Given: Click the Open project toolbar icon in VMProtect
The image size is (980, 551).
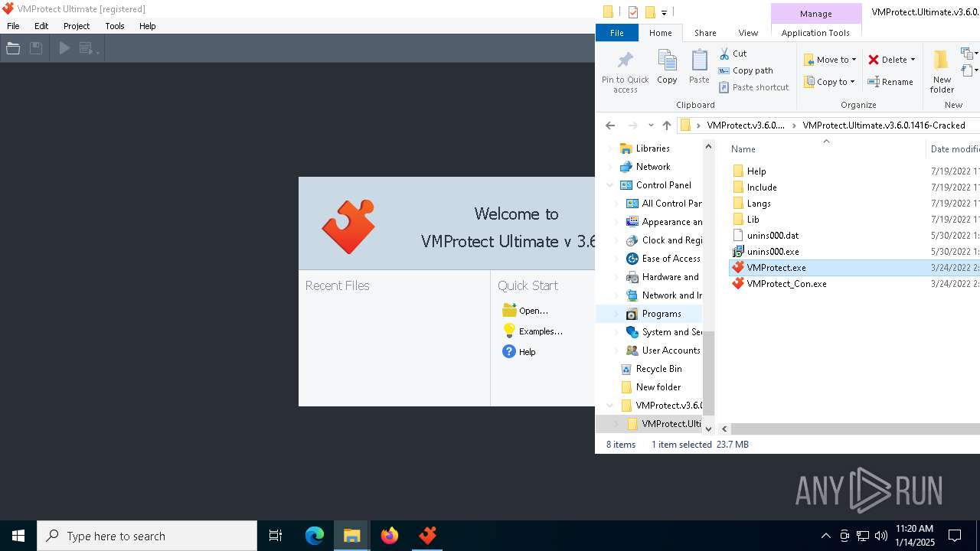Looking at the screenshot, I should point(13,48).
